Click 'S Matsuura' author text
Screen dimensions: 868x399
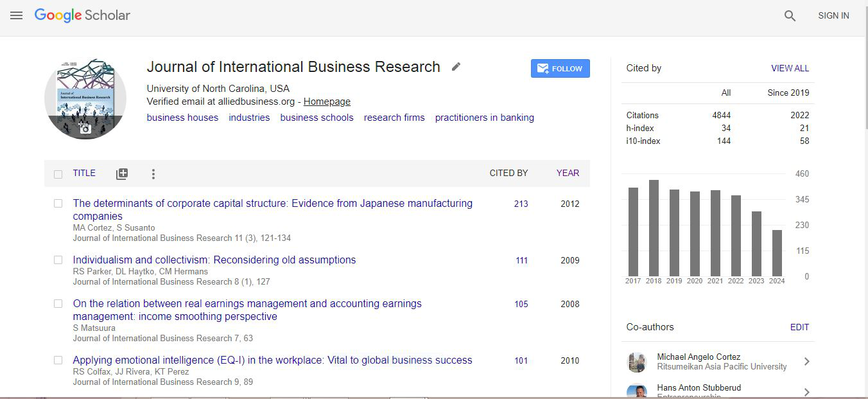tap(94, 328)
